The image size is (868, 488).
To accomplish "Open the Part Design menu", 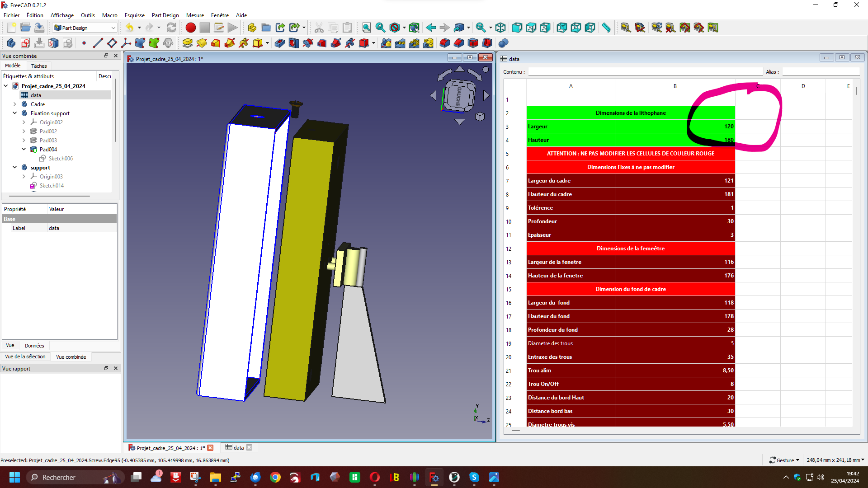I will (x=165, y=15).
